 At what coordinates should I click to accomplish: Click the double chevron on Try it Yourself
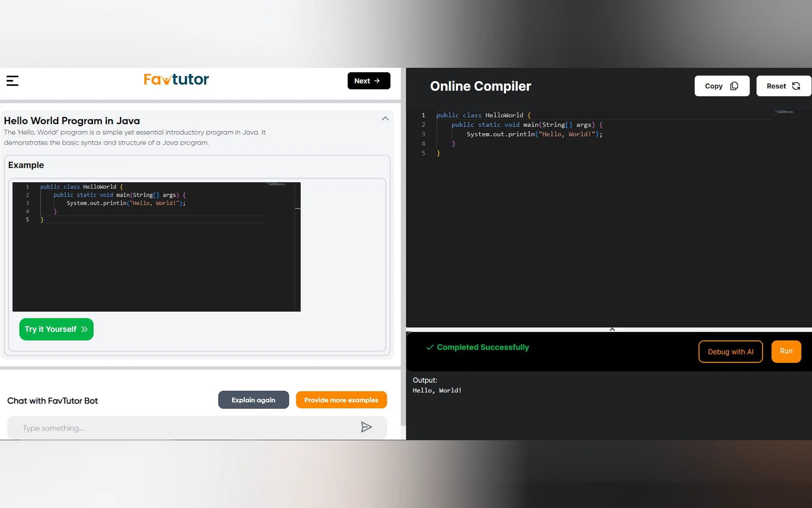point(84,329)
